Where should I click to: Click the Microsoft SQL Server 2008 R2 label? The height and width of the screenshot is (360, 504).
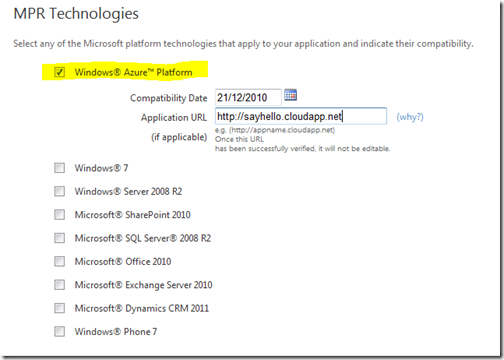[x=143, y=238]
